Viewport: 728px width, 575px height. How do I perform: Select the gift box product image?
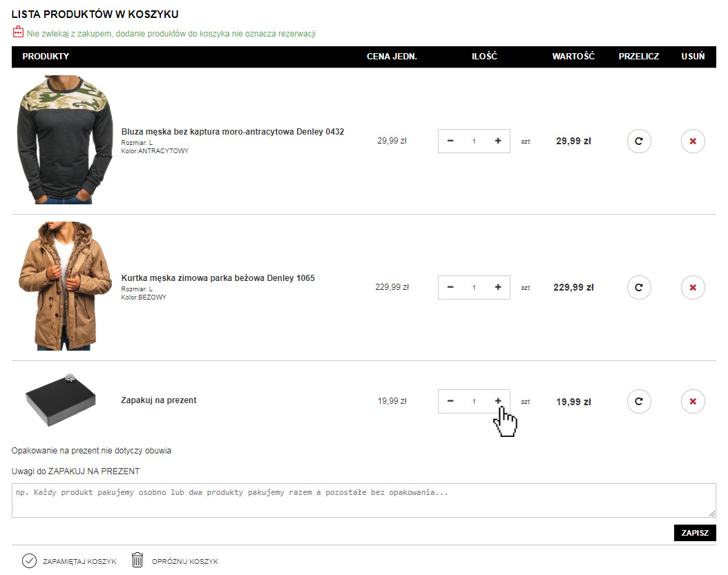pyautogui.click(x=60, y=400)
